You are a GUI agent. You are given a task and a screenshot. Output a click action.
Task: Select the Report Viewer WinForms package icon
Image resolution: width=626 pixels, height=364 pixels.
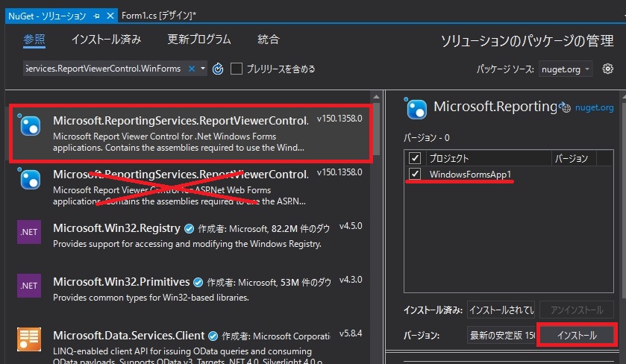coord(30,125)
